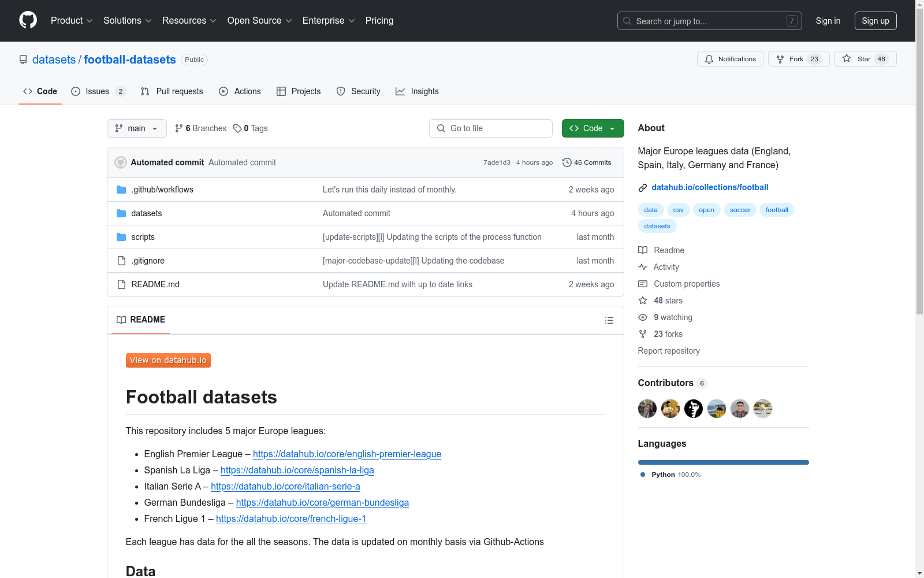Click the datasets topic tag
This screenshot has width=924, height=578.
[657, 226]
